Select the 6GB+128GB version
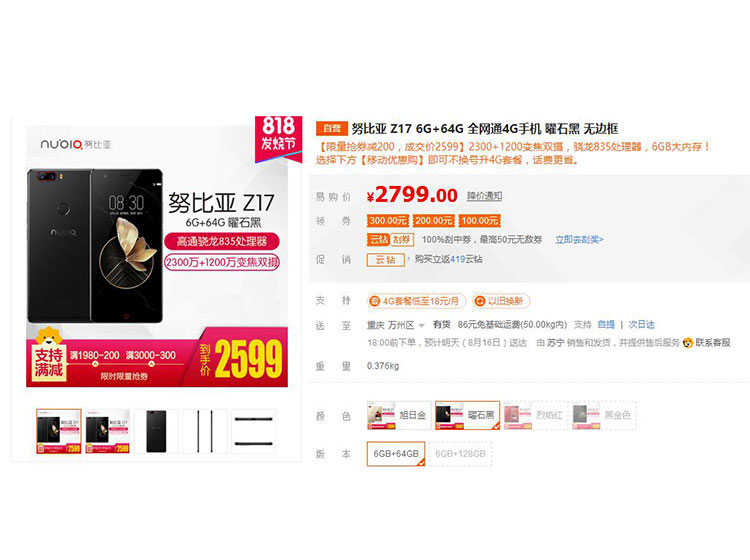Image resolution: width=750 pixels, height=560 pixels. pyautogui.click(x=460, y=453)
